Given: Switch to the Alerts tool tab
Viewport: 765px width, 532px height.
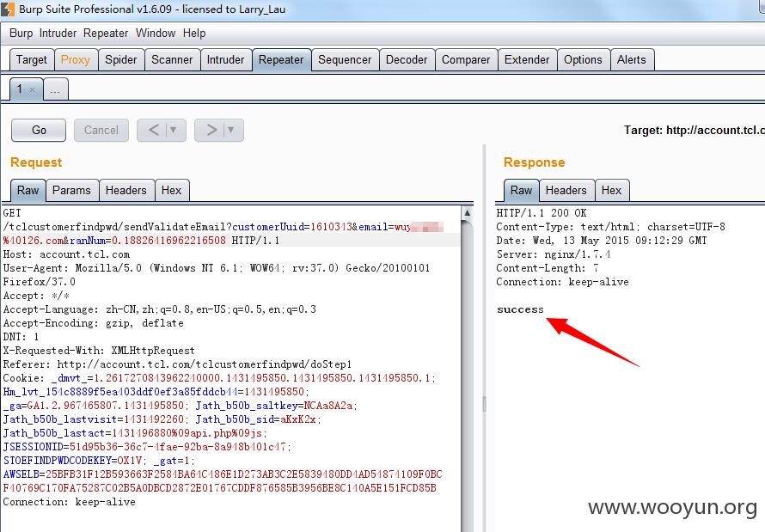Looking at the screenshot, I should coord(631,59).
